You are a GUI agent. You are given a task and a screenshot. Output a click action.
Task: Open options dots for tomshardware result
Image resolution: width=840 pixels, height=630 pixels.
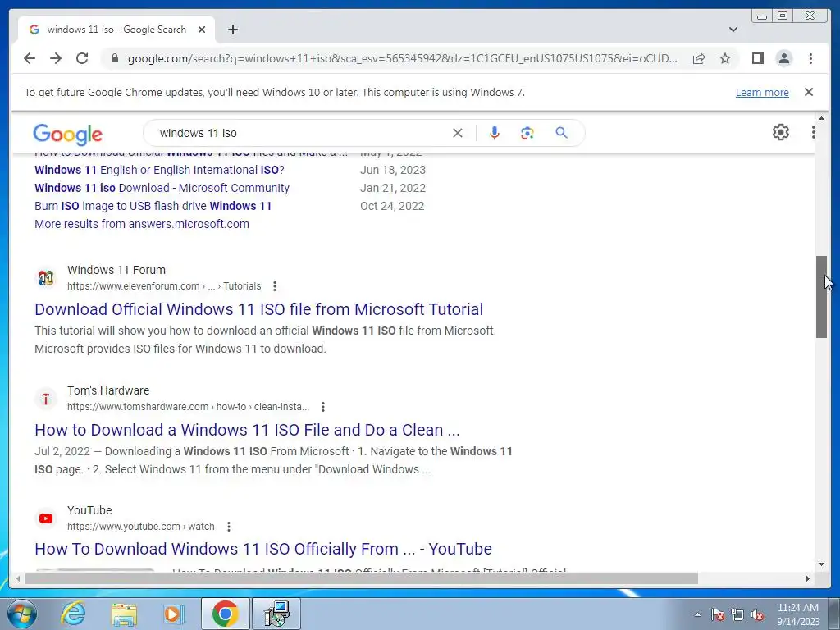click(x=323, y=407)
